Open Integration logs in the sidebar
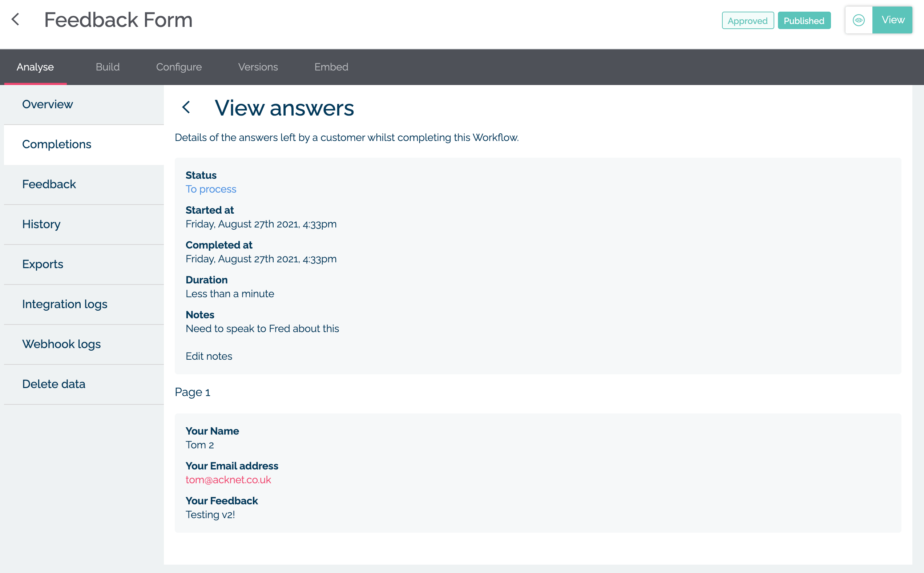Viewport: 924px width, 573px height. [84, 304]
